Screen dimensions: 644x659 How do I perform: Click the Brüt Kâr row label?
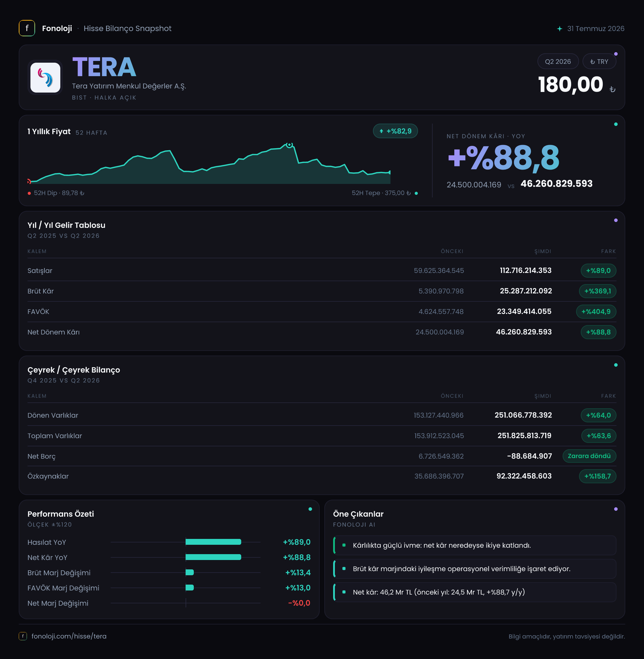coord(41,291)
